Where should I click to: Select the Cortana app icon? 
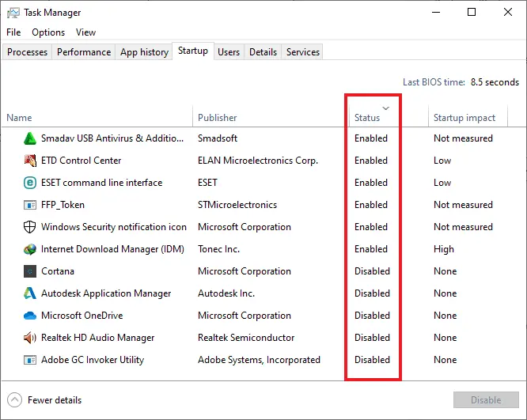click(x=30, y=271)
